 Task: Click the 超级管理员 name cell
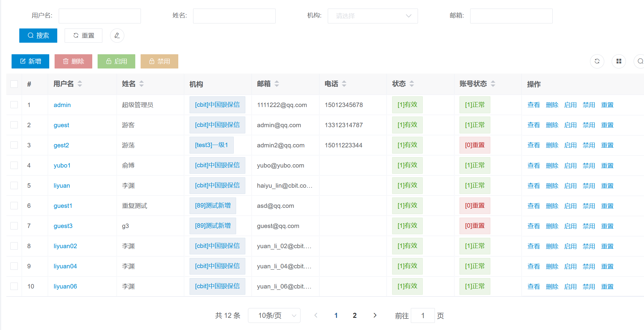tap(137, 105)
